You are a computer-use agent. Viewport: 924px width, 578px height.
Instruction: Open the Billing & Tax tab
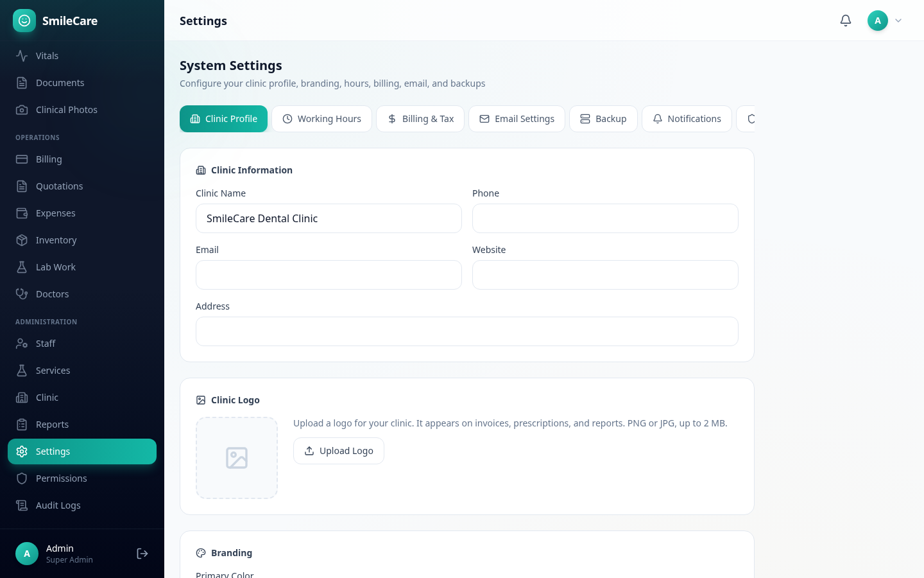coord(420,119)
